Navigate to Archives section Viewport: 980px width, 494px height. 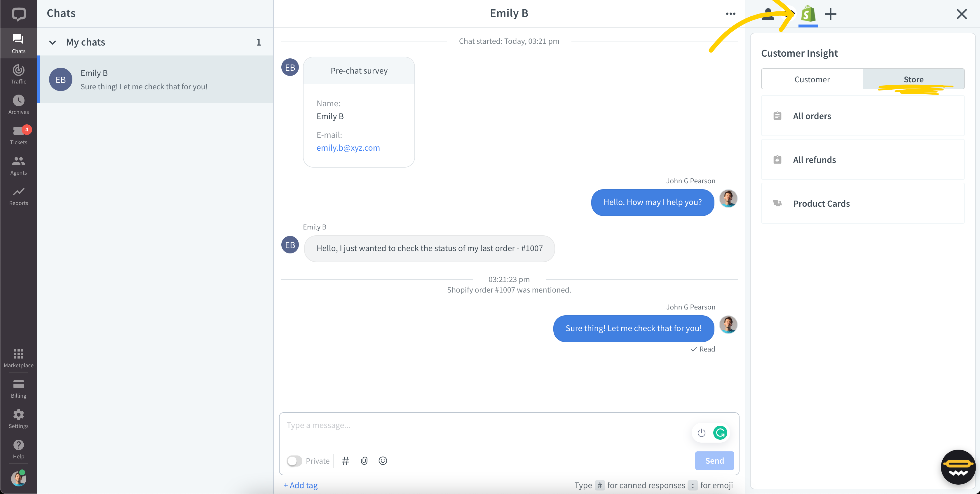(18, 104)
